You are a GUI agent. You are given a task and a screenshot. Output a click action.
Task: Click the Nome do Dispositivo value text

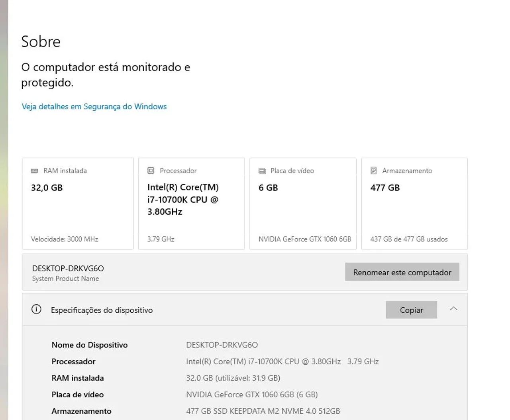click(x=222, y=345)
